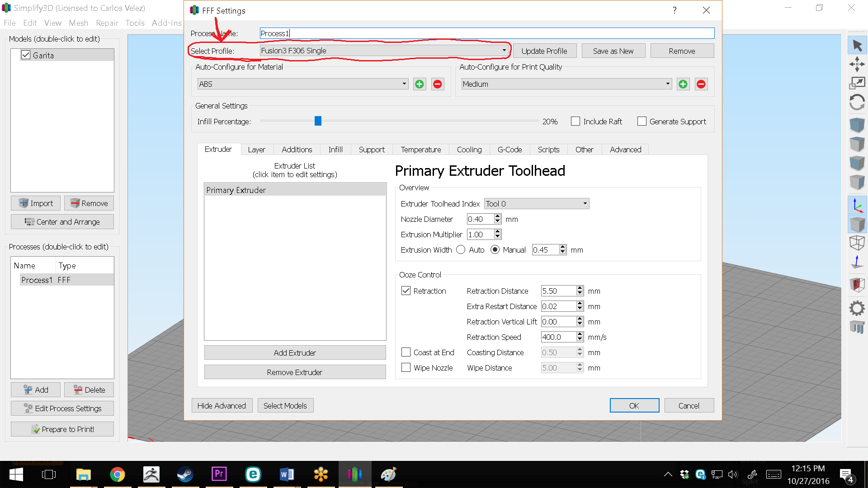Switch to the Temperature tab
The height and width of the screenshot is (488, 868).
point(420,150)
